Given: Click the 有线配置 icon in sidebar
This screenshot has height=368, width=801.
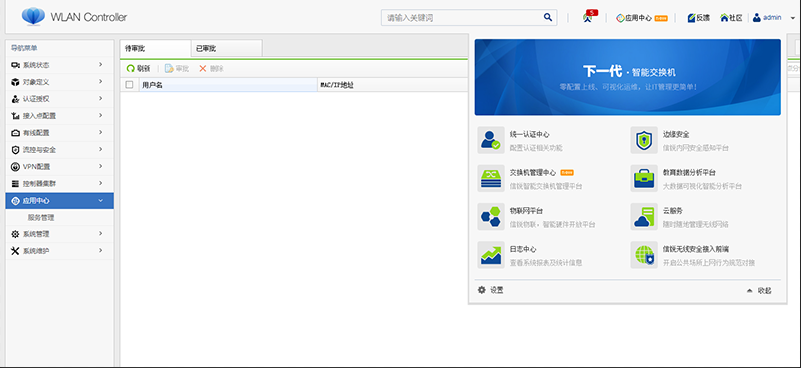Looking at the screenshot, I should [15, 133].
